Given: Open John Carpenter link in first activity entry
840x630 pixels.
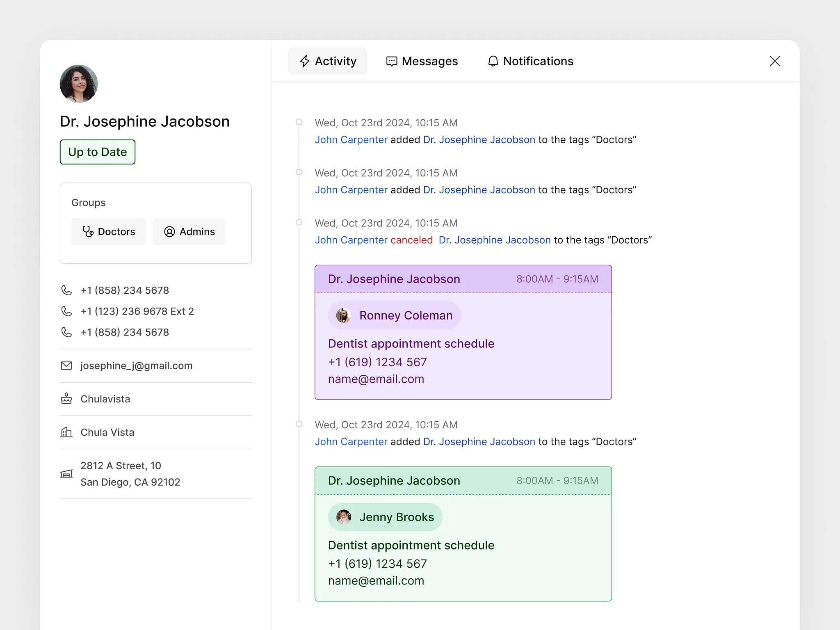Looking at the screenshot, I should pos(351,140).
